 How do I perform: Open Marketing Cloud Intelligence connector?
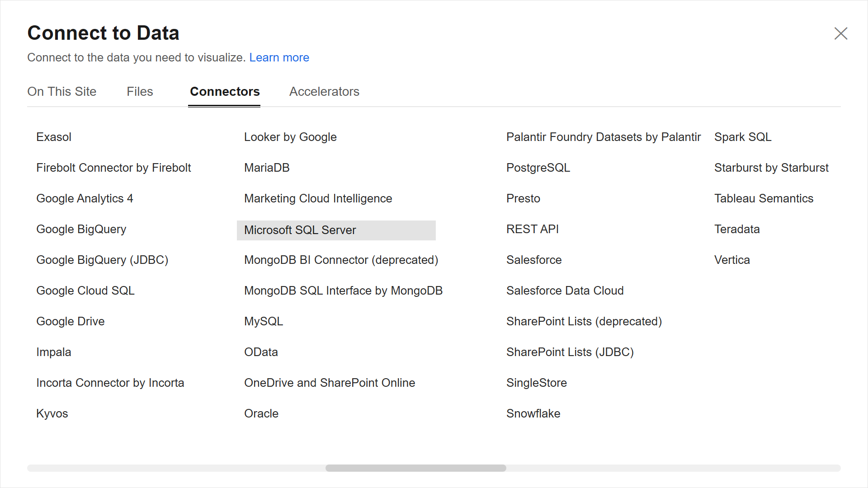pyautogui.click(x=318, y=198)
